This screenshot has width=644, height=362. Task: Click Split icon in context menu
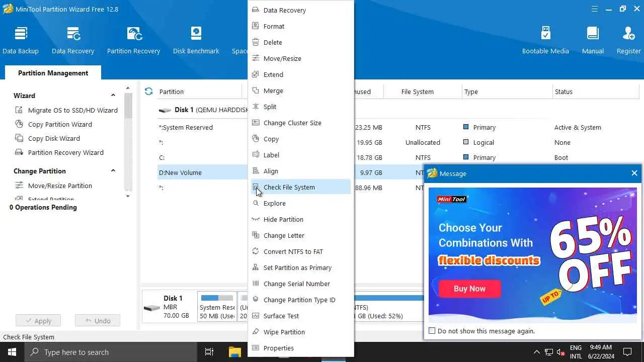256,107
